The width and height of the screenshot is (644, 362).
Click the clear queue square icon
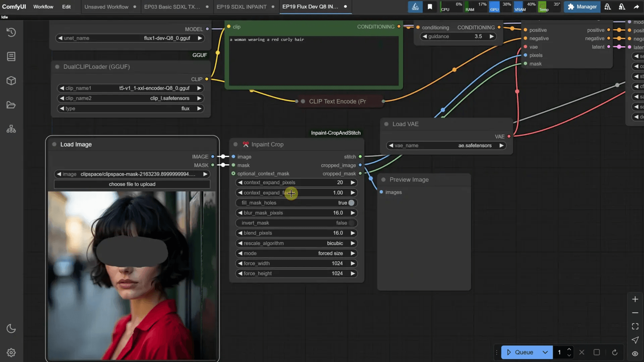coord(597,352)
